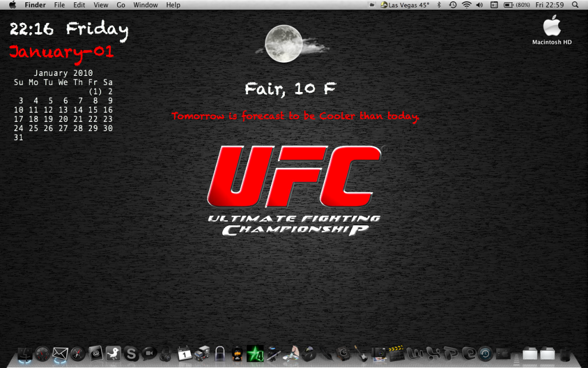Open the Trash in the dock

pos(565,354)
